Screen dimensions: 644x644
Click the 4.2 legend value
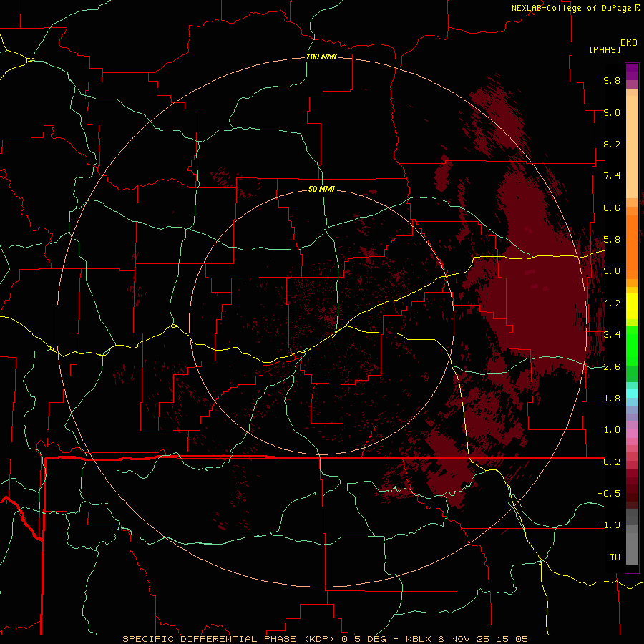tap(612, 303)
